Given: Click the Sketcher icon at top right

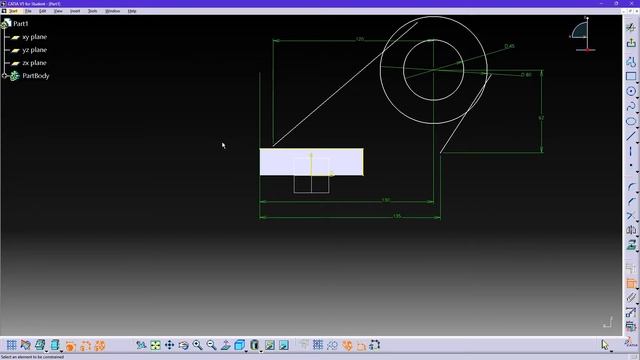Looking at the screenshot, I should coord(631,27).
